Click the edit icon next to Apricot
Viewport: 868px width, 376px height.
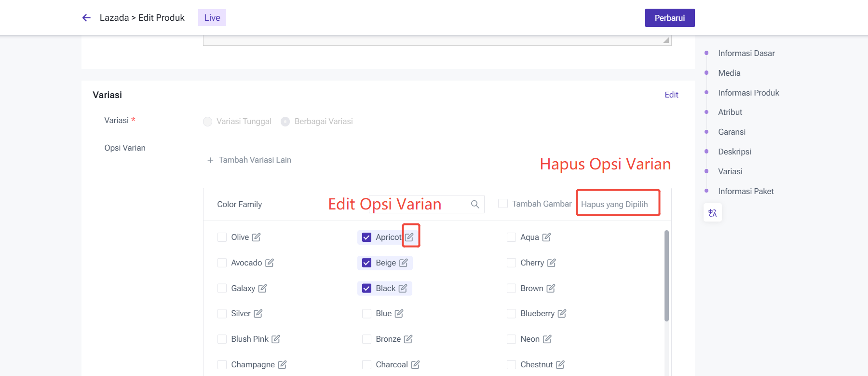[x=409, y=237]
